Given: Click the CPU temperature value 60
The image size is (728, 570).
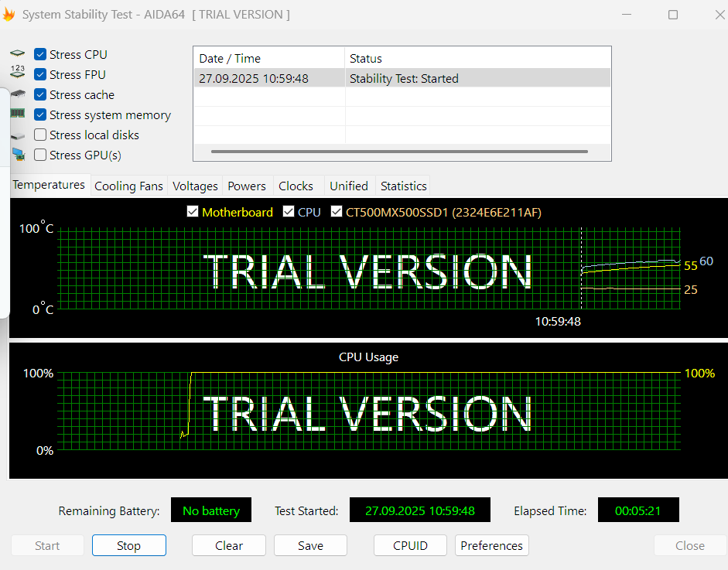Looking at the screenshot, I should (706, 261).
